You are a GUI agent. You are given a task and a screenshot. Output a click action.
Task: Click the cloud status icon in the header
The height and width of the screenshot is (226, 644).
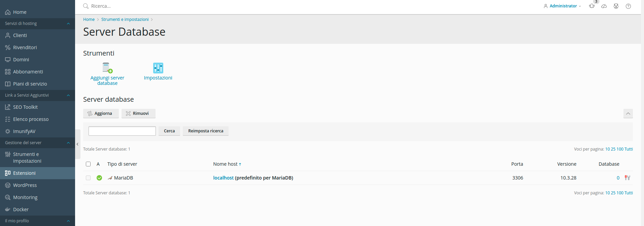click(x=604, y=6)
